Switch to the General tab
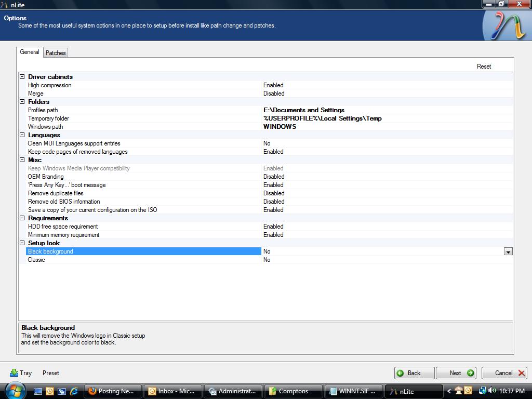 30,52
